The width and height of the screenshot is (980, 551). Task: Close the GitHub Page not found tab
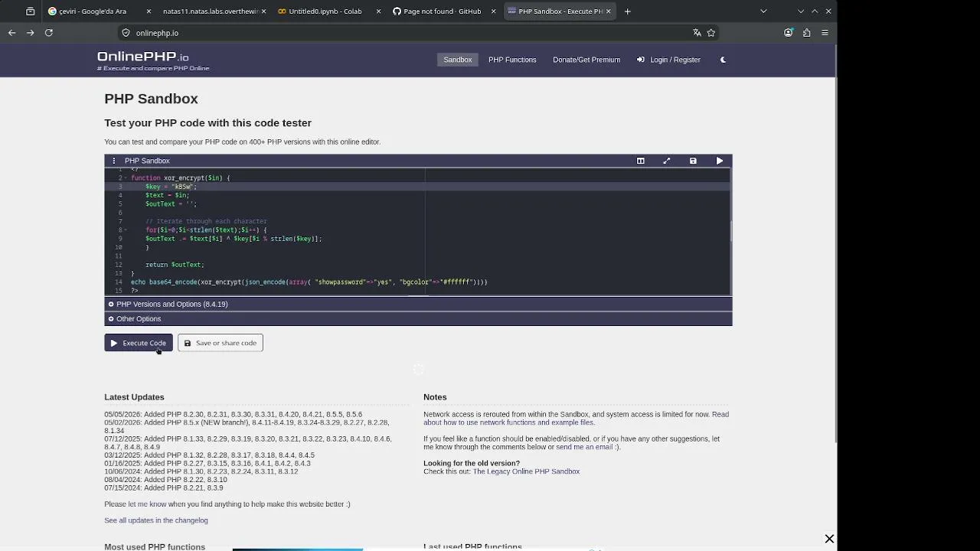click(x=493, y=11)
